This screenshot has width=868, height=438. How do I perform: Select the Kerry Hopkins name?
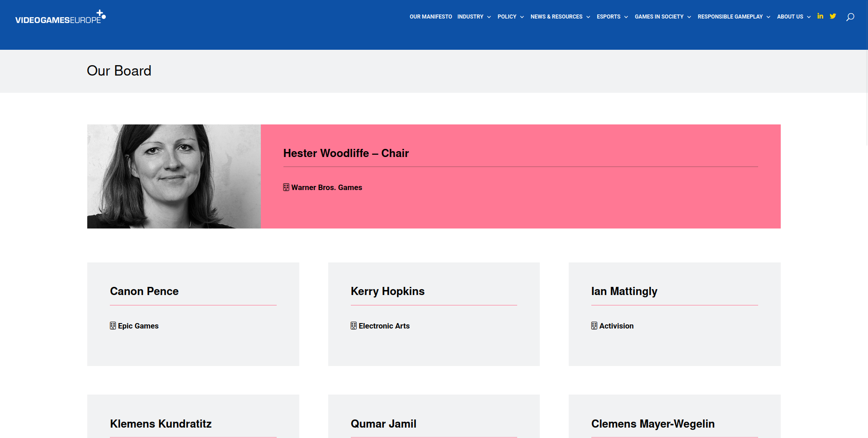[387, 291]
